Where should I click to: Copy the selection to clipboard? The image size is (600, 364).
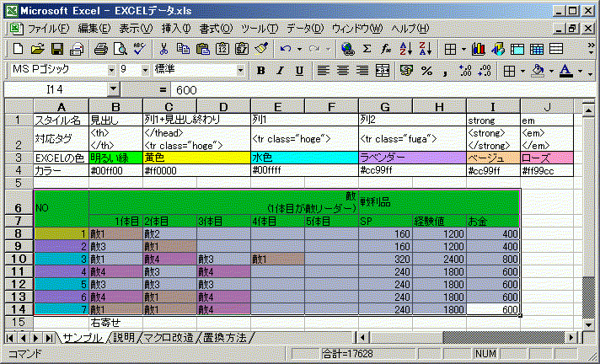coord(183,49)
